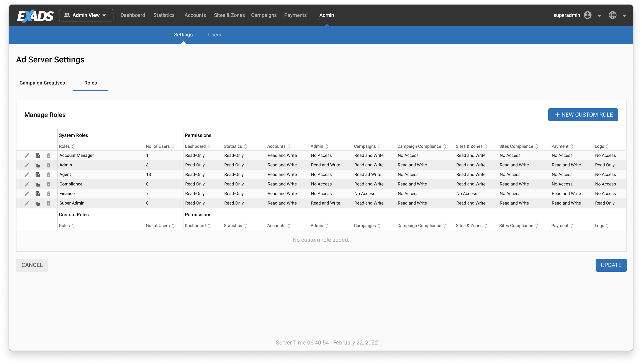Viewport: 642px width, 364px height.
Task: Open Statistics in top navigation
Action: (x=164, y=15)
